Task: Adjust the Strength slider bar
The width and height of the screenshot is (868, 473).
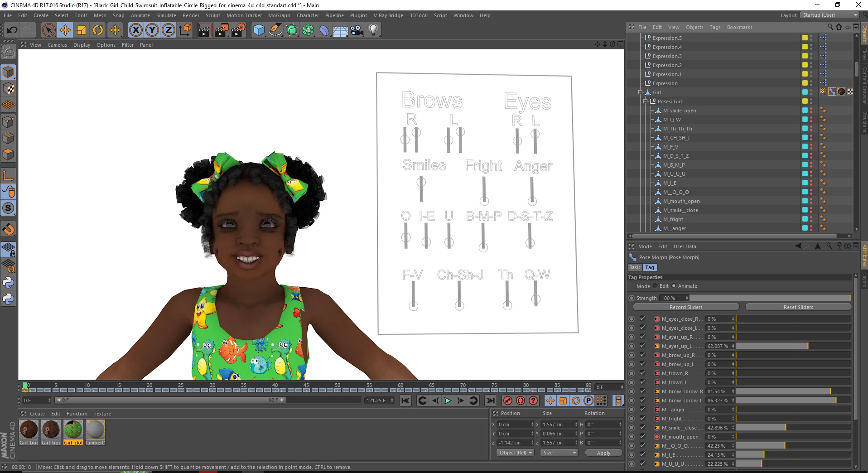Action: click(770, 298)
